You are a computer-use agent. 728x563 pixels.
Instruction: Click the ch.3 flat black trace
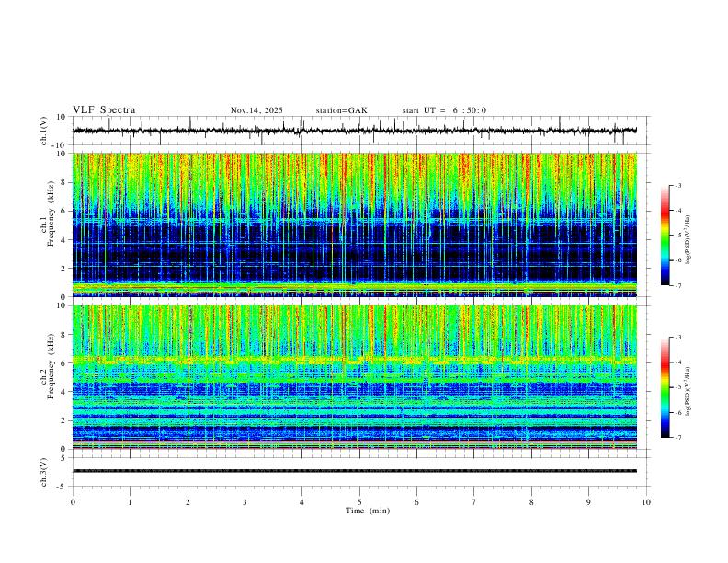point(354,471)
